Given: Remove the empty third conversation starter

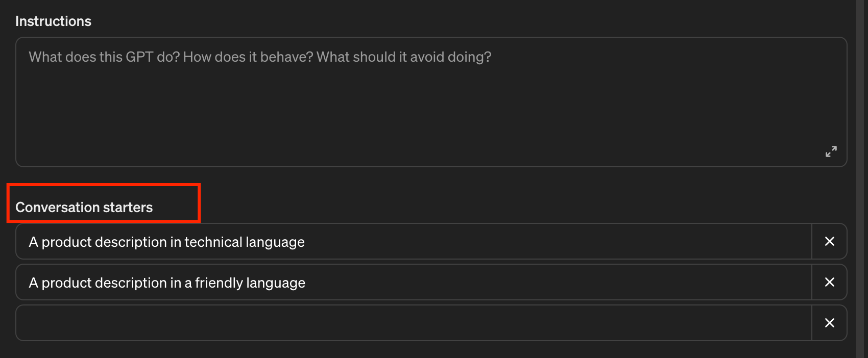Looking at the screenshot, I should 830,323.
